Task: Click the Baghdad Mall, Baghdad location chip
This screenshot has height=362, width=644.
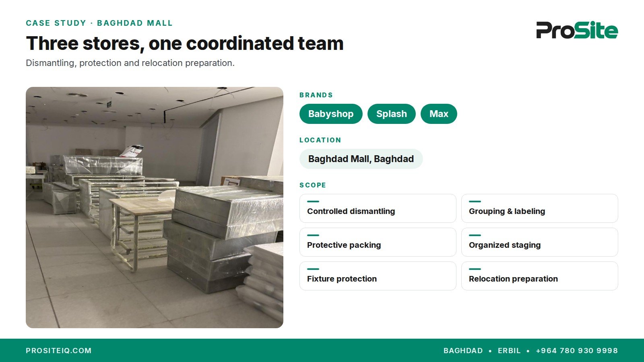Action: (x=361, y=159)
